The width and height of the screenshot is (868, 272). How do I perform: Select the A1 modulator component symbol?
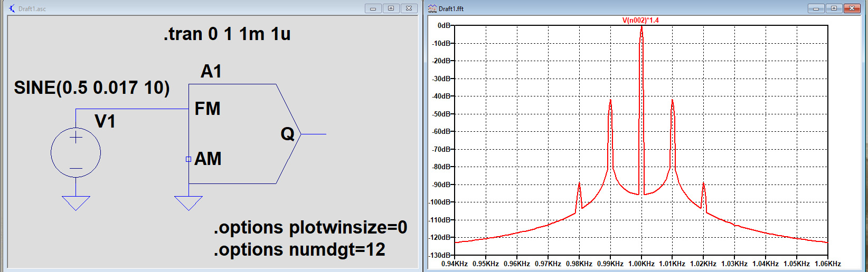[244, 134]
